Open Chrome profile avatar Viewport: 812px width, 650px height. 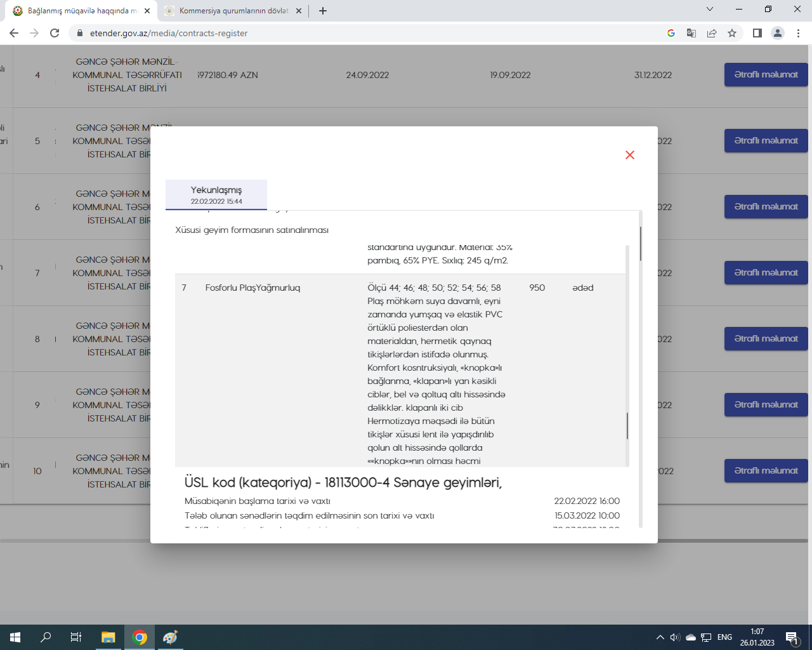(778, 33)
